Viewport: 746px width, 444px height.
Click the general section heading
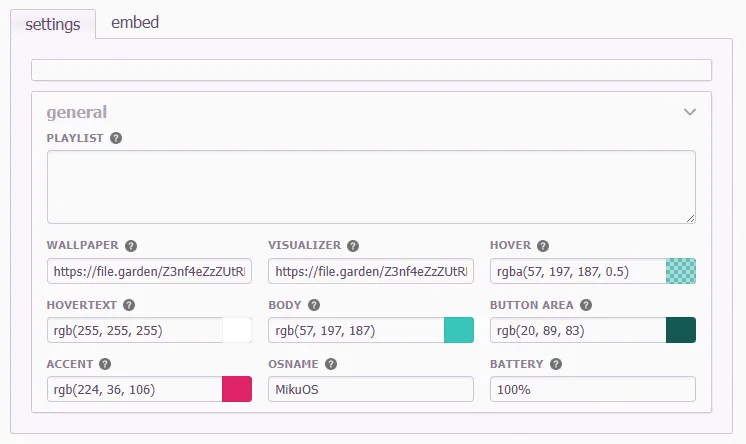coord(77,112)
